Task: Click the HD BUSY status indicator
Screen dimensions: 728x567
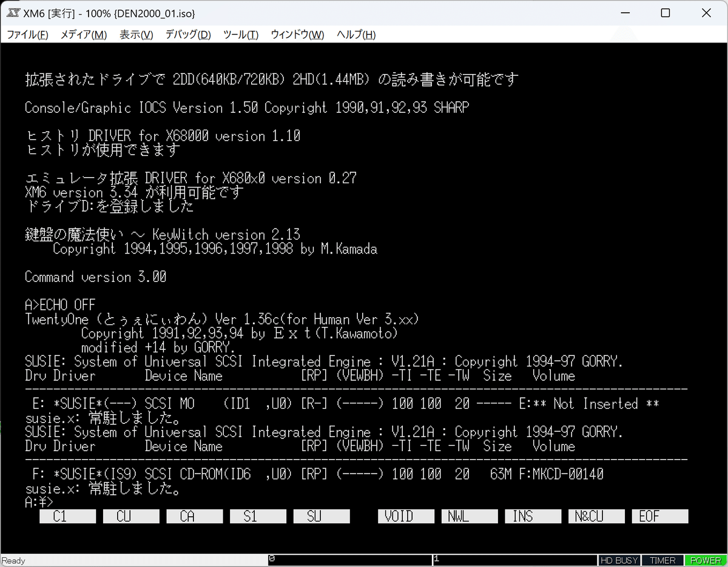Action: click(619, 561)
